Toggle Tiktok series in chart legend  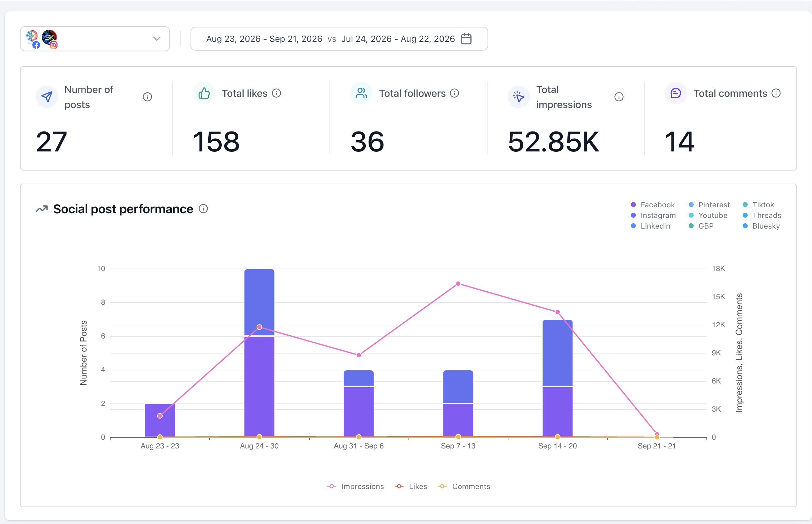pyautogui.click(x=758, y=205)
